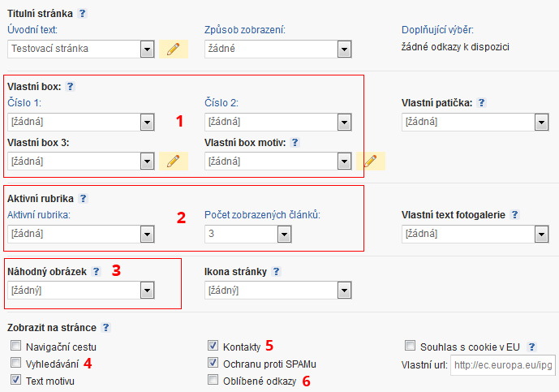
Task: Click into the Vlastní url input field
Action: [502, 364]
